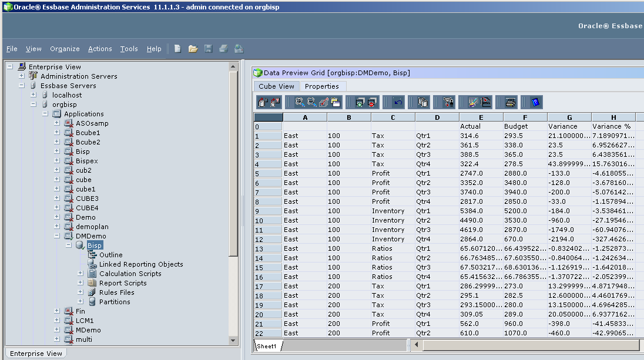Expand the Administration Servers node

(x=22, y=76)
